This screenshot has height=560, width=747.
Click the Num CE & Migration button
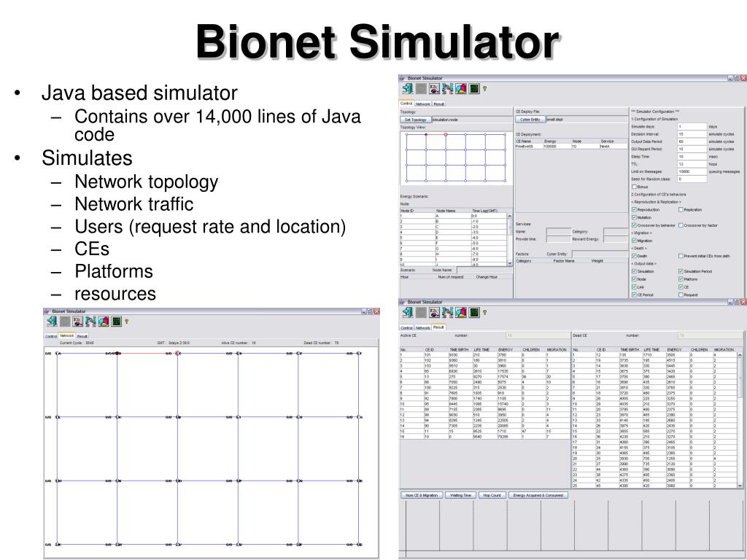tap(422, 495)
